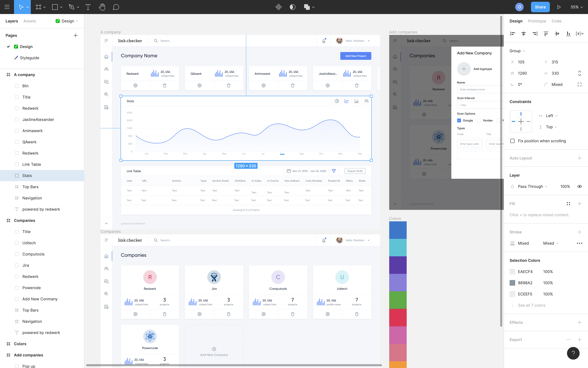Select the Design page
Screen dimensions: 588x368
tap(26, 46)
